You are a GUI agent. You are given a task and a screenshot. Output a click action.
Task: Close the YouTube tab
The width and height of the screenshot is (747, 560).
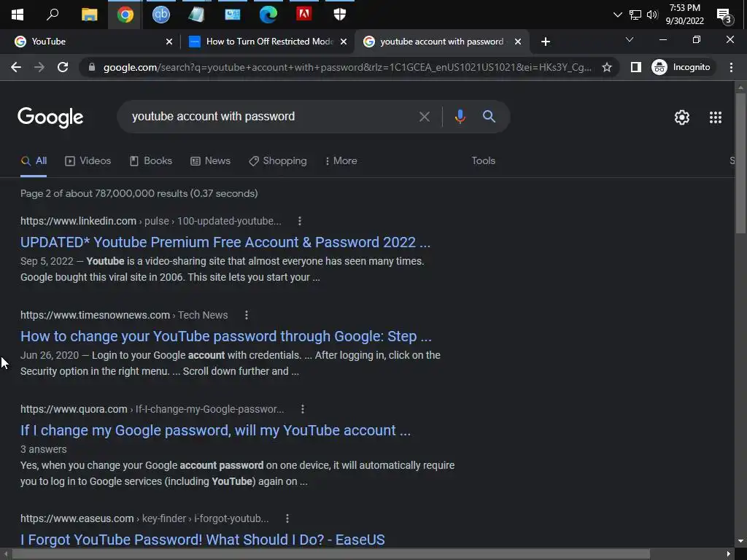(169, 42)
